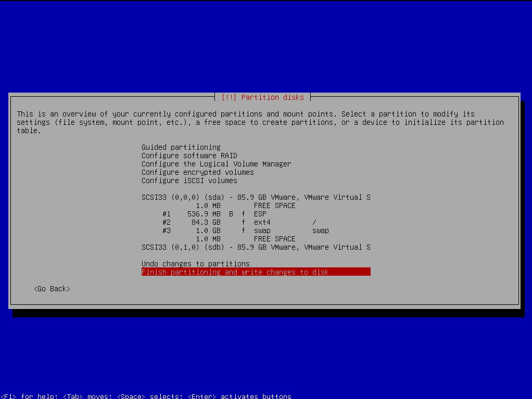Choose Configure software RAID
The image size is (532, 399).
[x=256, y=156]
